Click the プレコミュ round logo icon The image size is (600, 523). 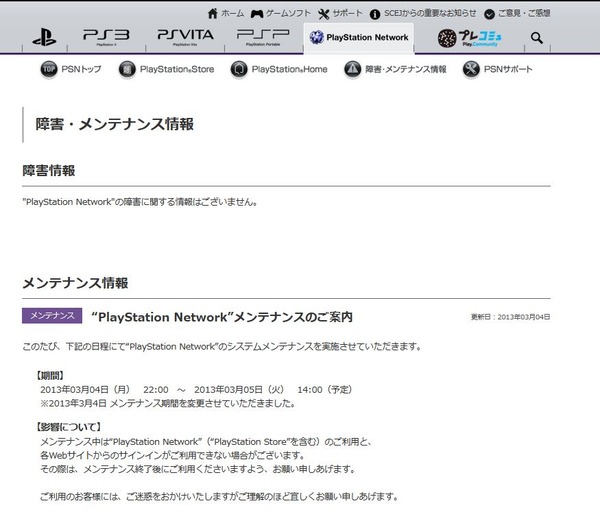click(x=447, y=38)
